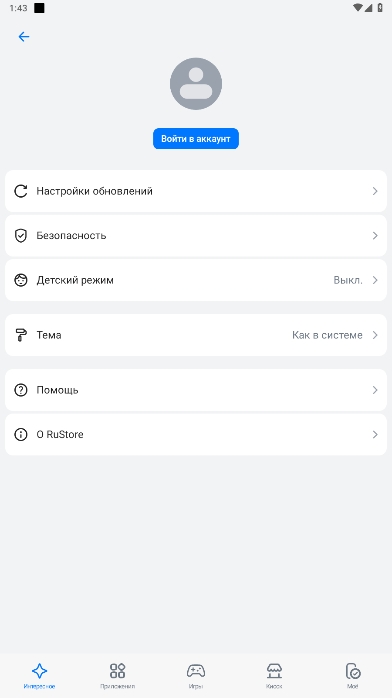The width and height of the screenshot is (392, 698).
Task: Click the question mark icon for Помощь
Action: (21, 390)
